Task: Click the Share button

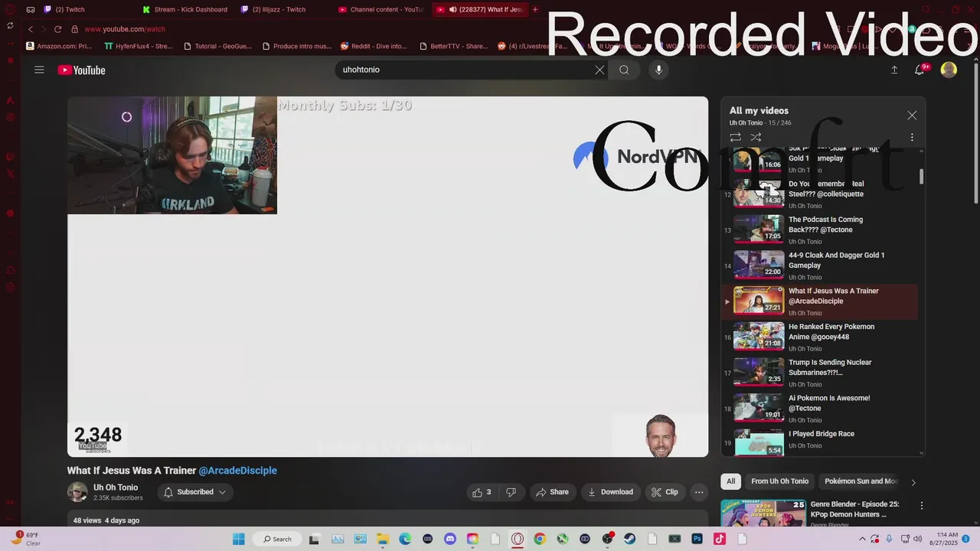Action: pyautogui.click(x=552, y=492)
